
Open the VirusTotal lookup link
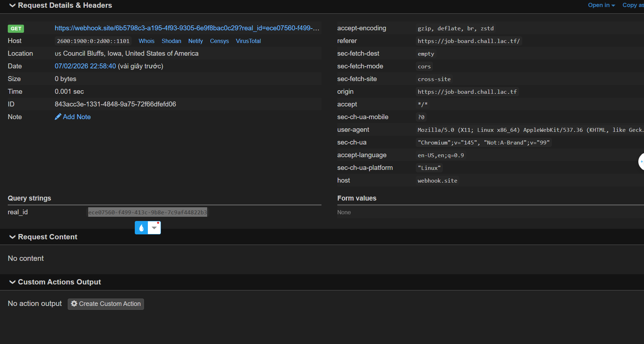[x=248, y=41]
